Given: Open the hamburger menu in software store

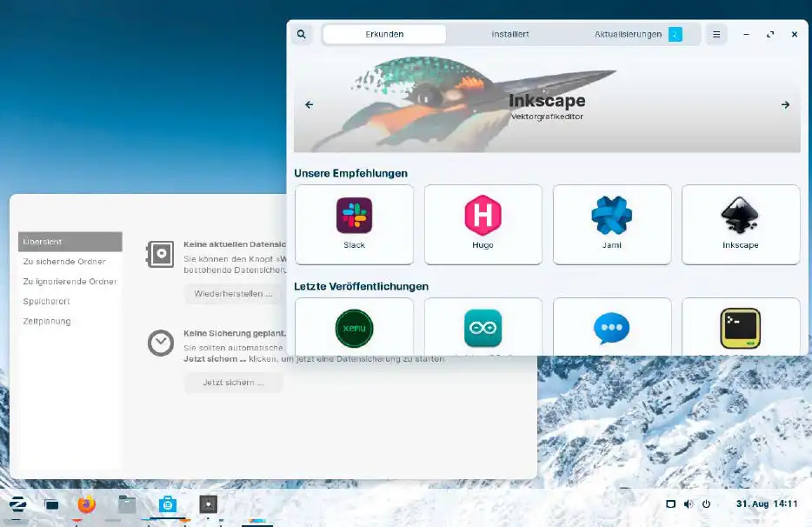Looking at the screenshot, I should 716,34.
